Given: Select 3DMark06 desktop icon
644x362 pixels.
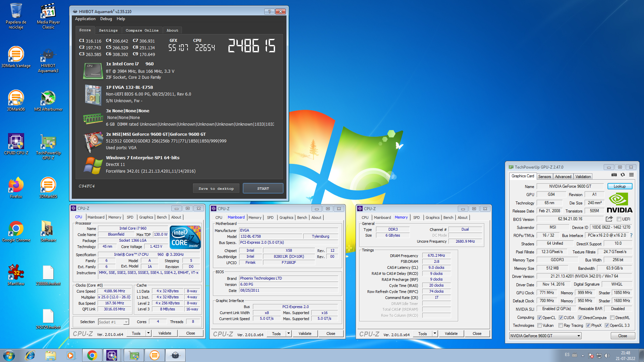Looking at the screenshot, I should (16, 101).
